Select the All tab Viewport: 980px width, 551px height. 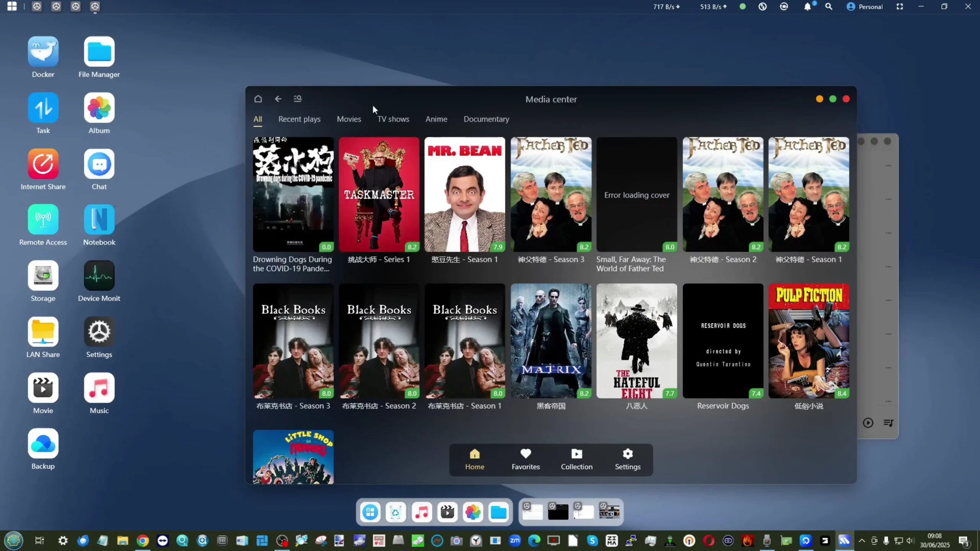click(258, 119)
